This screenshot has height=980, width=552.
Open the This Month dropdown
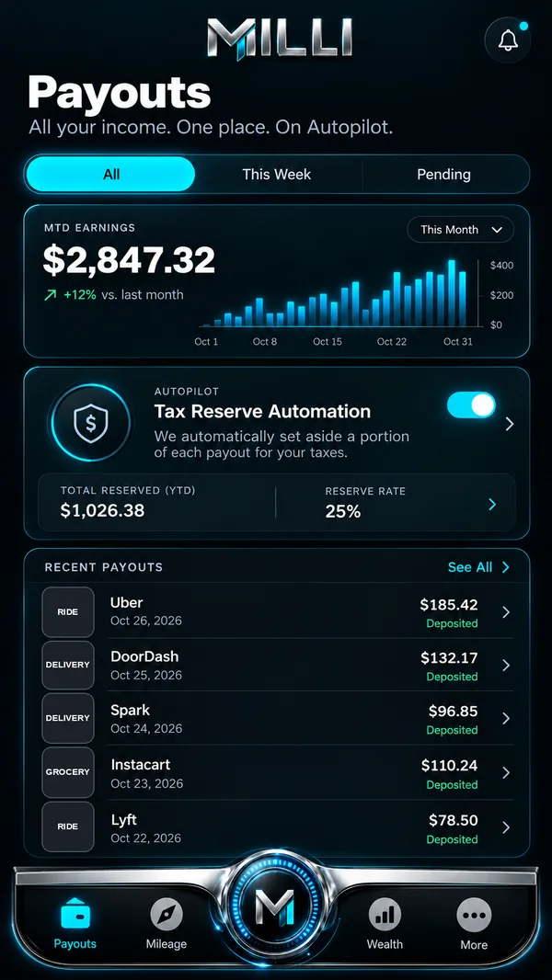[461, 230]
